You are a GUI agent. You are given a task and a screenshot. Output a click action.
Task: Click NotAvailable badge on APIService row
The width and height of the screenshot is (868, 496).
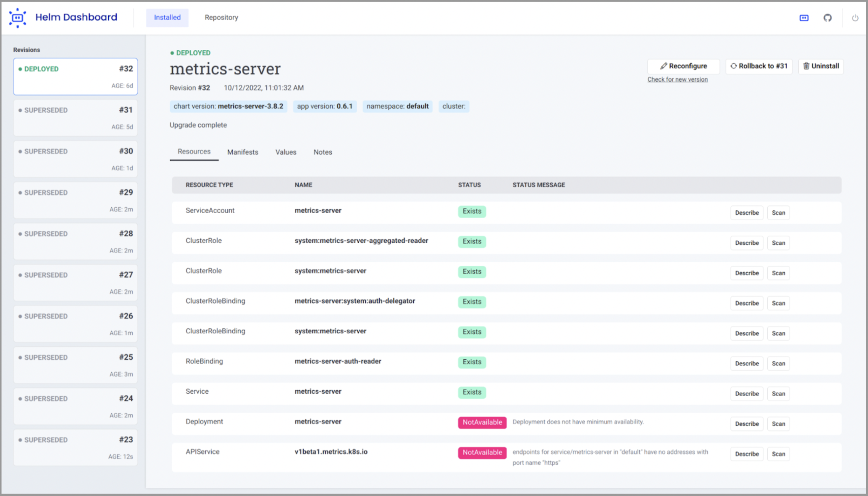[482, 452]
